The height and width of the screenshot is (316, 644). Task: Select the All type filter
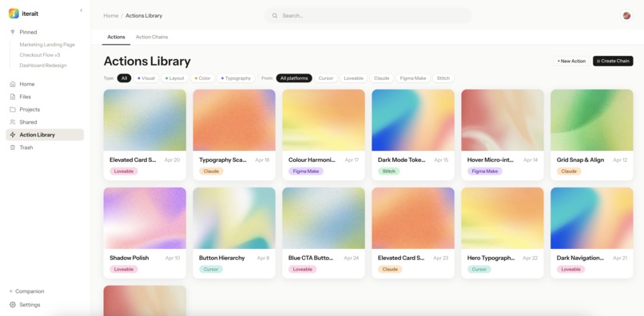coord(124,78)
